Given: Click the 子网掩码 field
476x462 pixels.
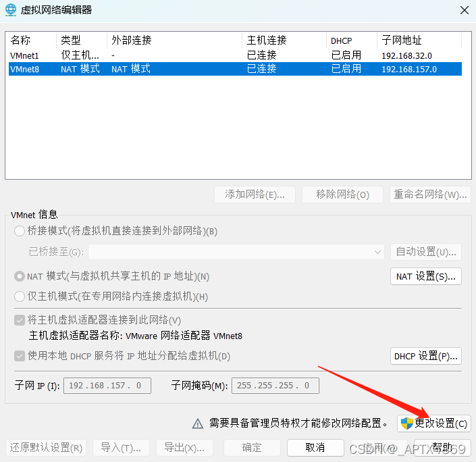Looking at the screenshot, I should (275, 386).
